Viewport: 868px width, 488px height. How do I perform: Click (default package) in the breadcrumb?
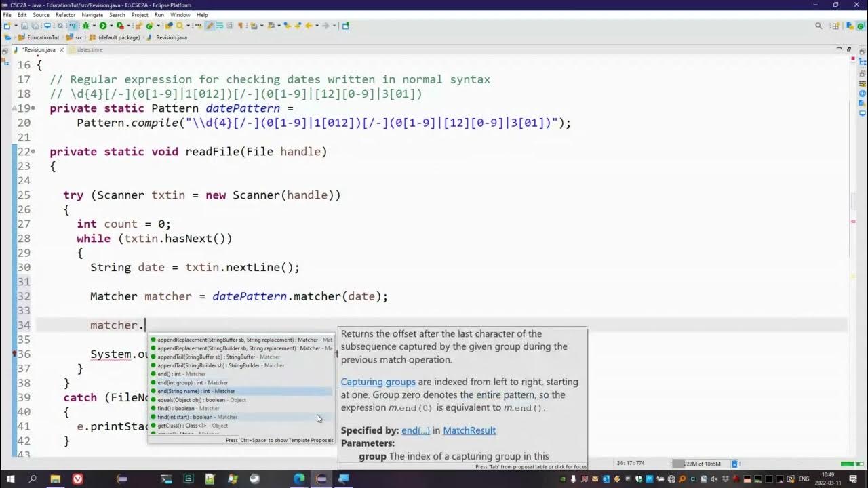pyautogui.click(x=119, y=37)
